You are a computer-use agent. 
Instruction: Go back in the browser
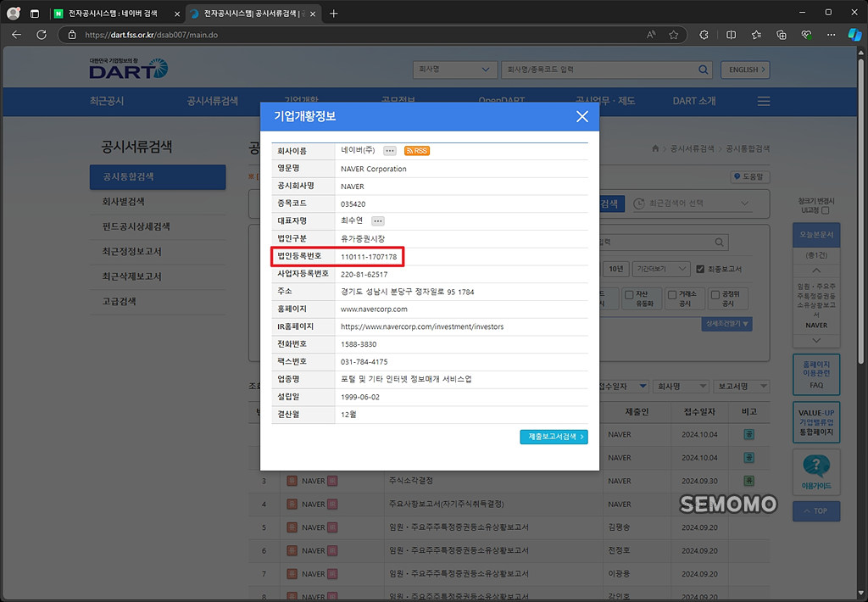pyautogui.click(x=17, y=35)
